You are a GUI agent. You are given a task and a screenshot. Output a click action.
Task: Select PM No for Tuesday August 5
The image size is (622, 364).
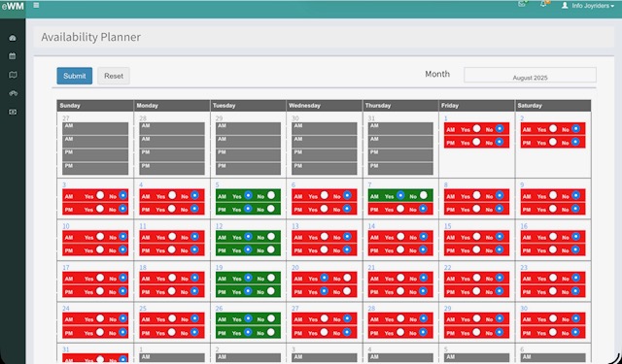[x=271, y=209]
